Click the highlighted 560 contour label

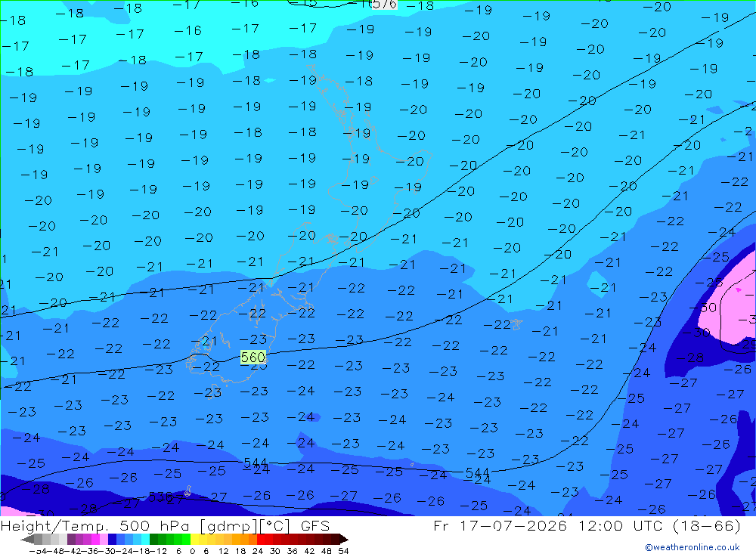(253, 357)
